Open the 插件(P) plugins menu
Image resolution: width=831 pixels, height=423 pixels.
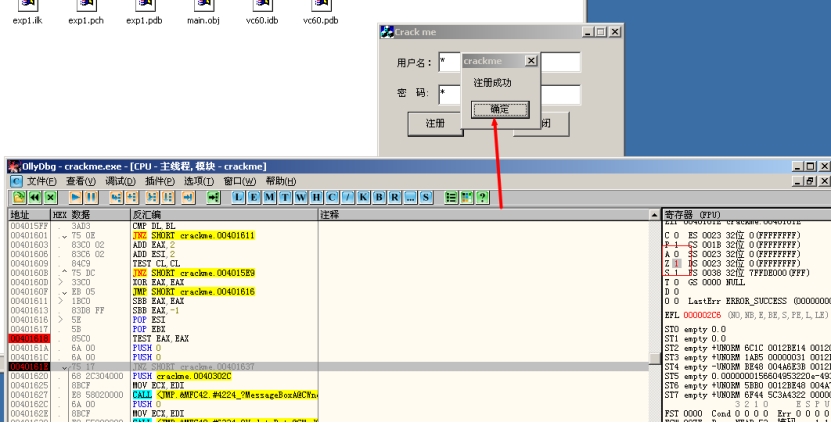(159, 181)
